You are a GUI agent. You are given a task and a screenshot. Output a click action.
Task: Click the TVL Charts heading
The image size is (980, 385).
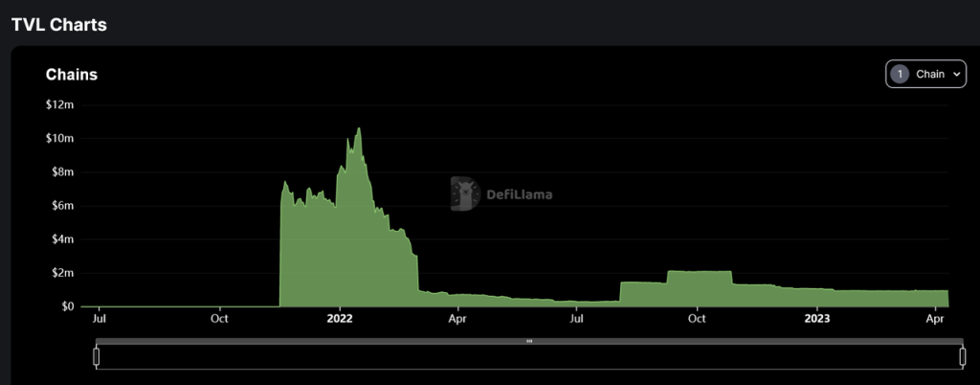59,25
